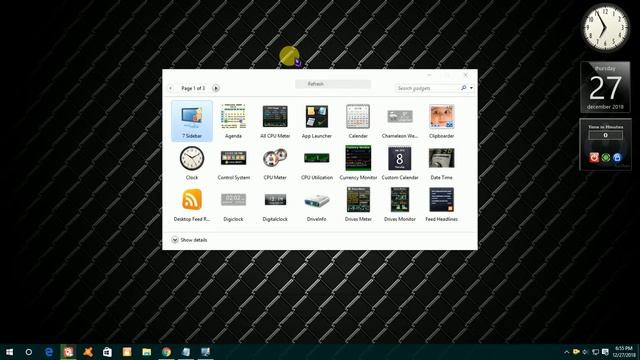Pick the Drives Meter gadget
Viewport: 640px width, 360px height.
pyautogui.click(x=358, y=204)
